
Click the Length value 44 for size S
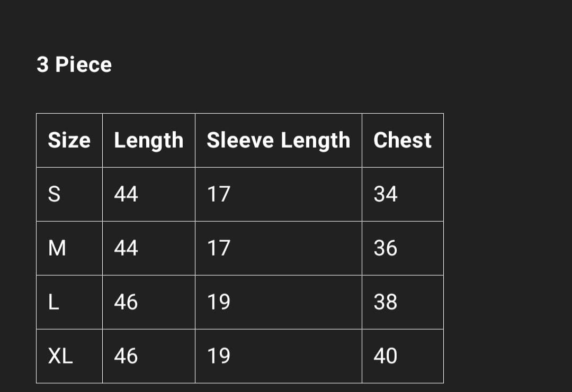(x=126, y=194)
